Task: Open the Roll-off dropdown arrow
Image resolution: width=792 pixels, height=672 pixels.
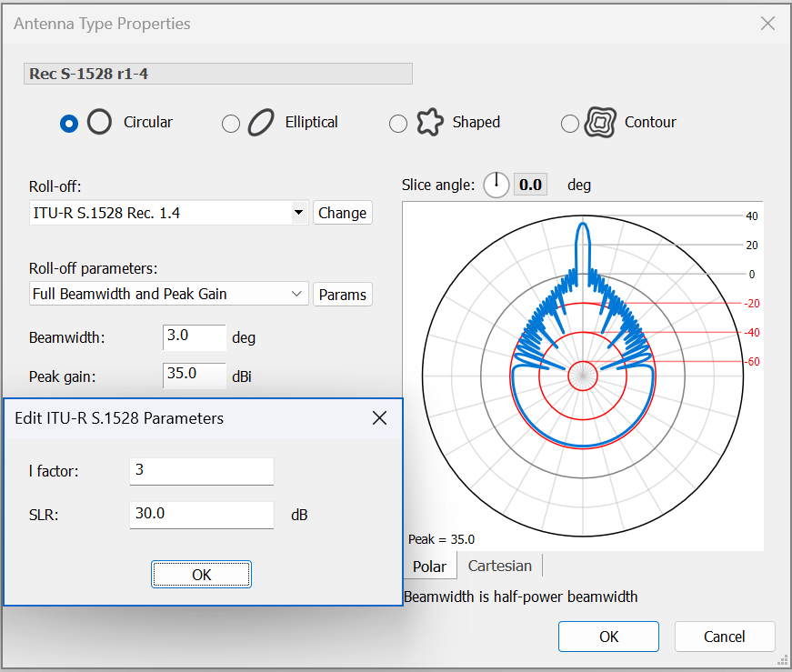Action: [x=299, y=213]
